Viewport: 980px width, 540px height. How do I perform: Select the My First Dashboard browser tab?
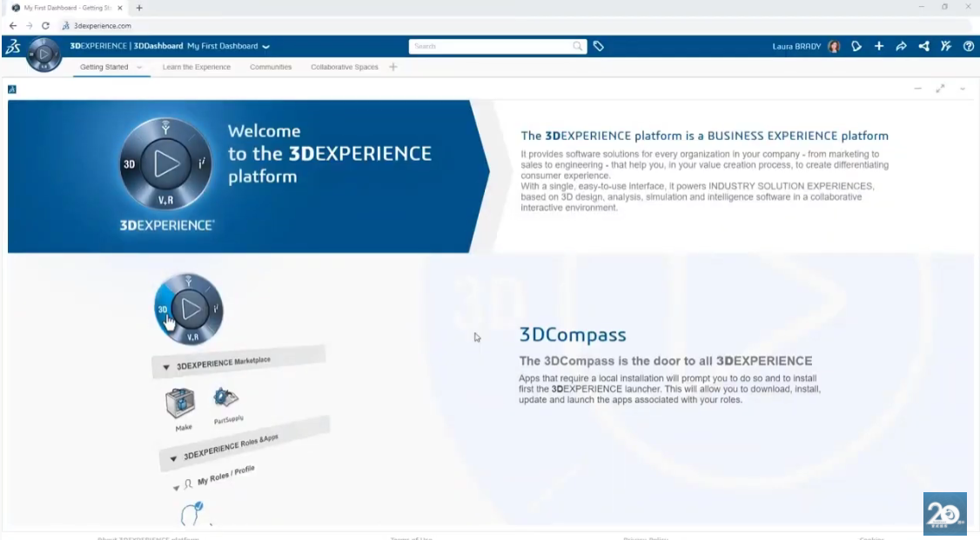click(x=68, y=8)
